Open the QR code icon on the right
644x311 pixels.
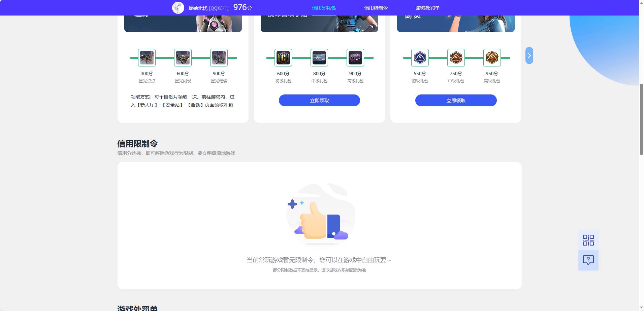tap(588, 240)
